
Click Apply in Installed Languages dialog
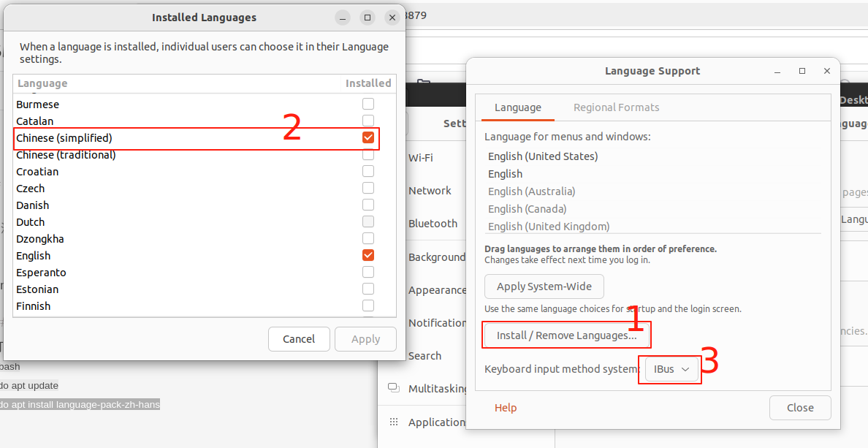click(x=365, y=339)
